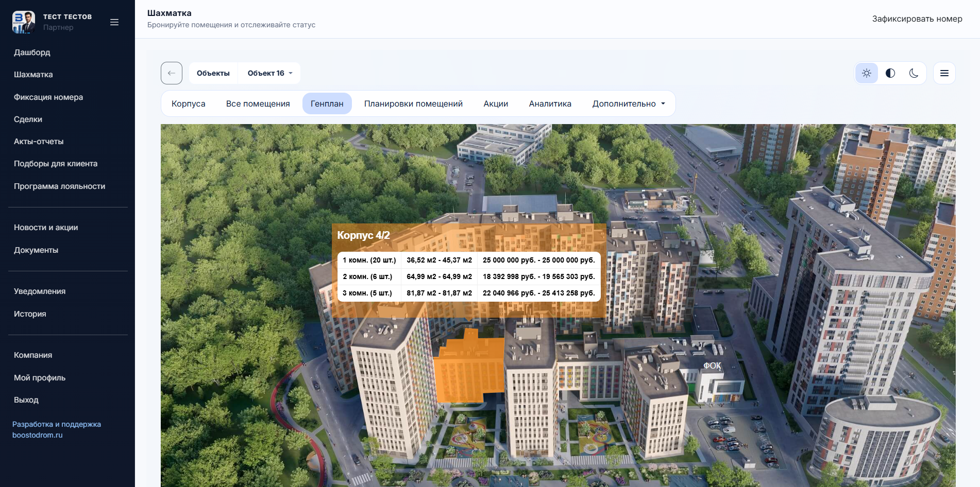Click the ТЕСТ ТЕСТОВ user name

point(67,16)
